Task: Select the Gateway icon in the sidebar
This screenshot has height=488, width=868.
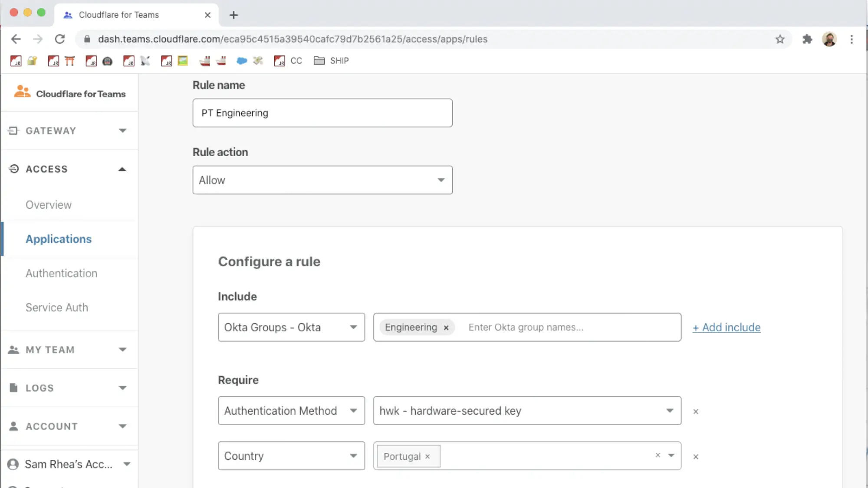Action: tap(13, 131)
